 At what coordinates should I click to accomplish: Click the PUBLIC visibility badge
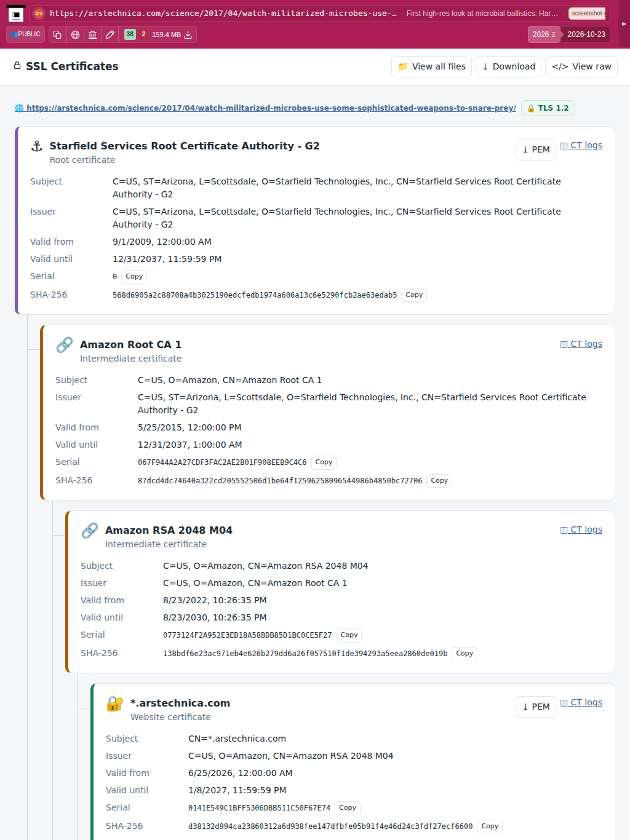pos(26,34)
